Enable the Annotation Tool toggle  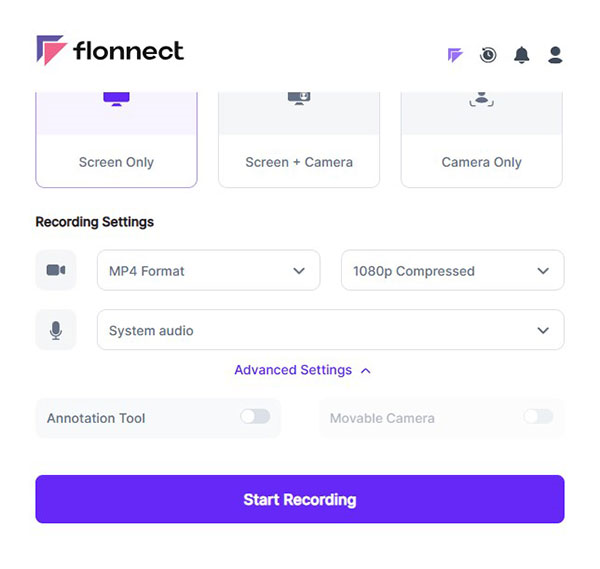point(255,417)
